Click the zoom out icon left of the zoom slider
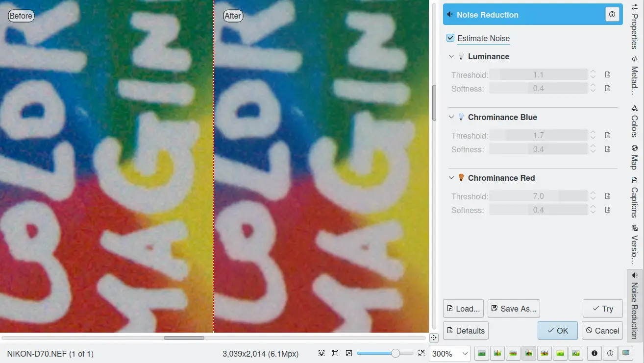Screen dimensions: 644x363 pos(349,353)
